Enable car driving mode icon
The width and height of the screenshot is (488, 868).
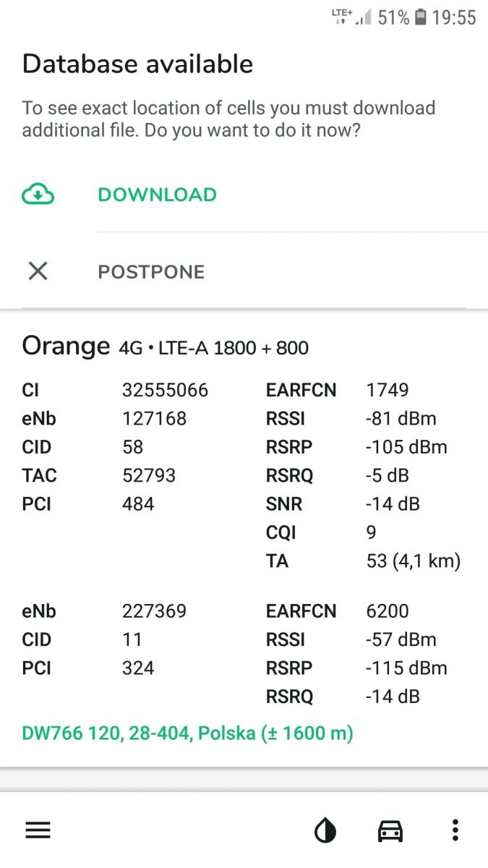click(390, 831)
